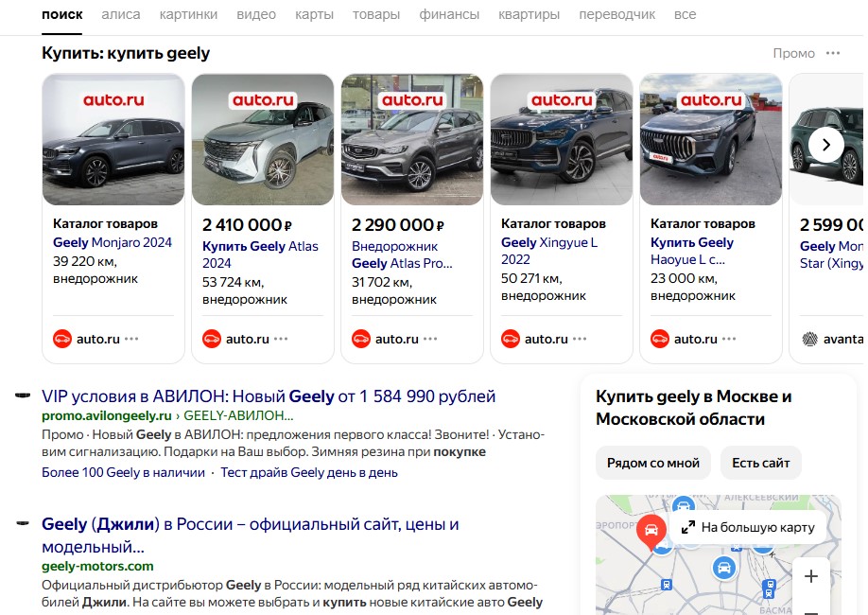Open options menu on Geely Monjaro 2024 card
Screen dimensions: 868x615
coord(131,339)
